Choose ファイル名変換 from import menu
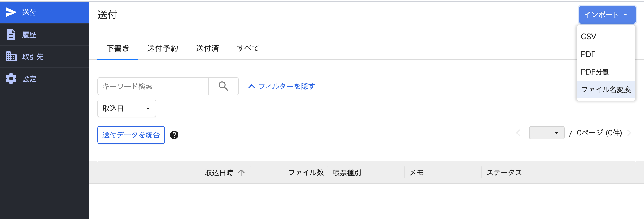 tap(606, 90)
